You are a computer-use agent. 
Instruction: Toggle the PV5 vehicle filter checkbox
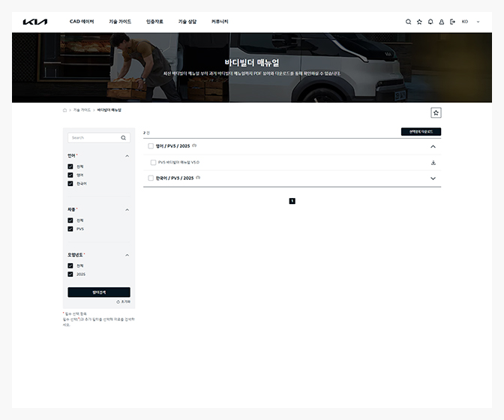click(x=70, y=229)
